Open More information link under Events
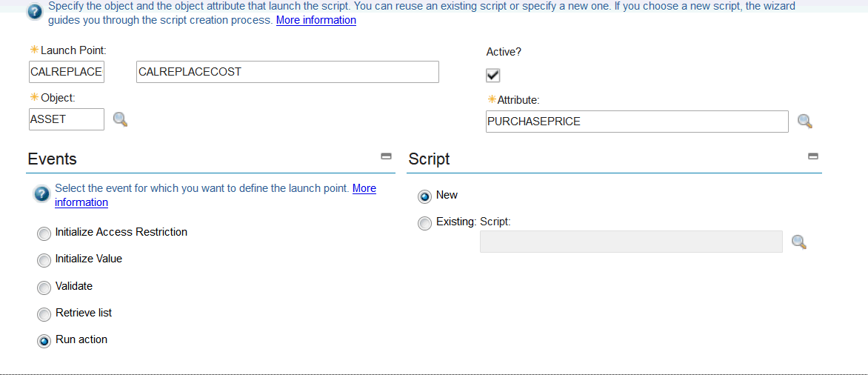Image resolution: width=868 pixels, height=375 pixels. pos(364,188)
